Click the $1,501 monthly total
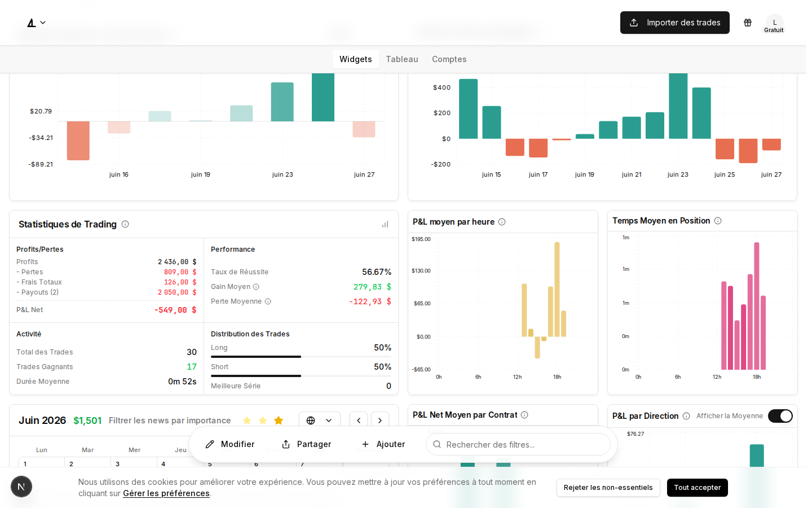Viewport: 812px width, 508px height. point(87,421)
